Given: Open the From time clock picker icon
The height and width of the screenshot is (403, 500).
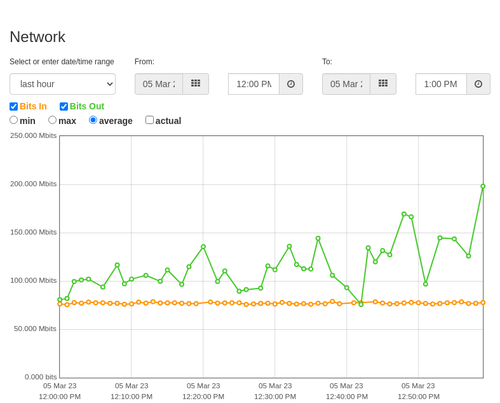Looking at the screenshot, I should [x=291, y=84].
